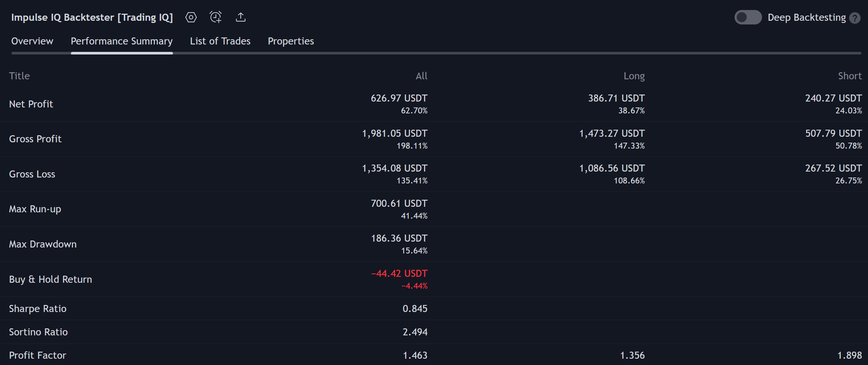868x365 pixels.
Task: Click the 186.36 USDT max drawdown value
Action: point(399,238)
